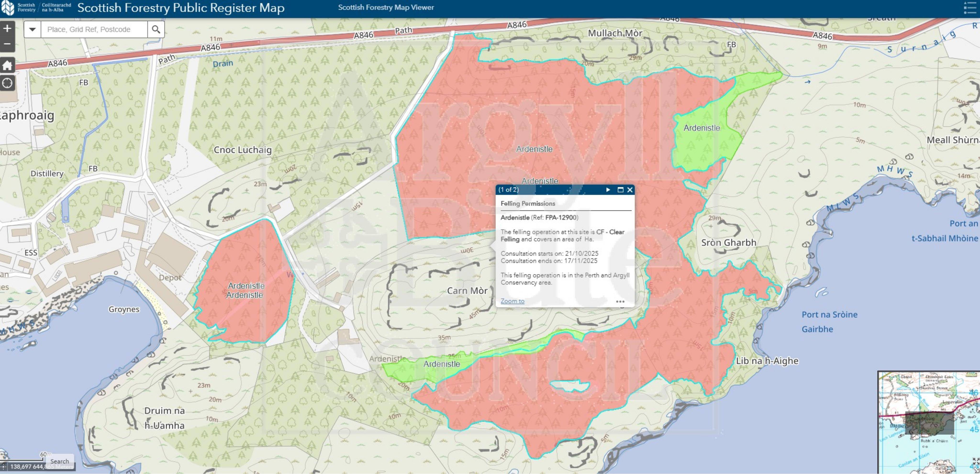Maximize the Felling Permissions popup
Image resolution: width=980 pixels, height=474 pixels.
tap(620, 190)
